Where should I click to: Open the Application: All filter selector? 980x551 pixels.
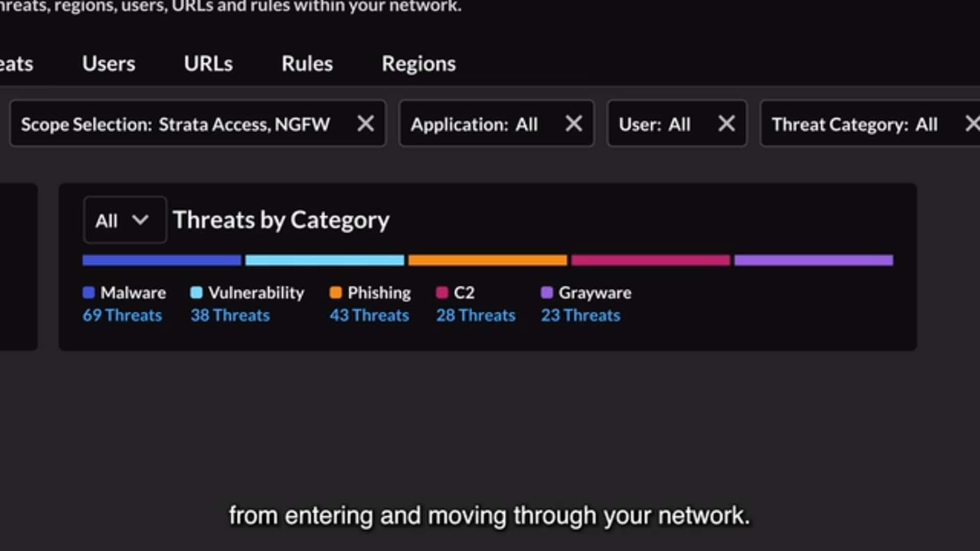pyautogui.click(x=475, y=123)
